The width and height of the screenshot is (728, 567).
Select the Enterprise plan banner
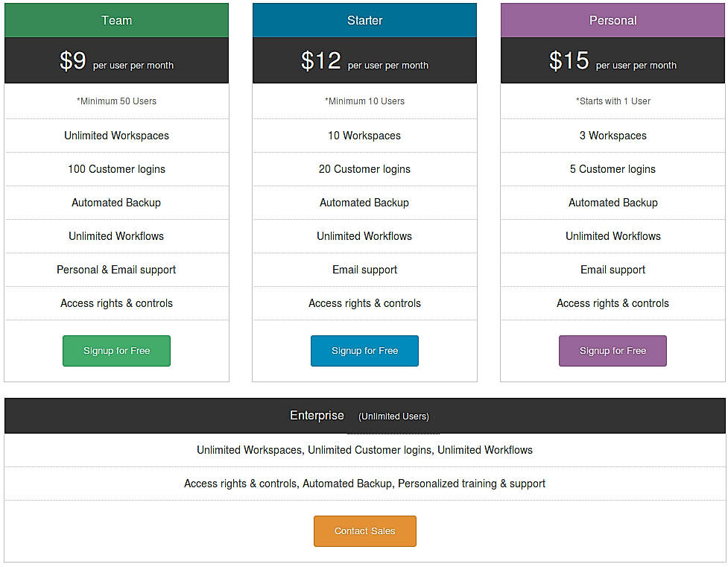364,415
